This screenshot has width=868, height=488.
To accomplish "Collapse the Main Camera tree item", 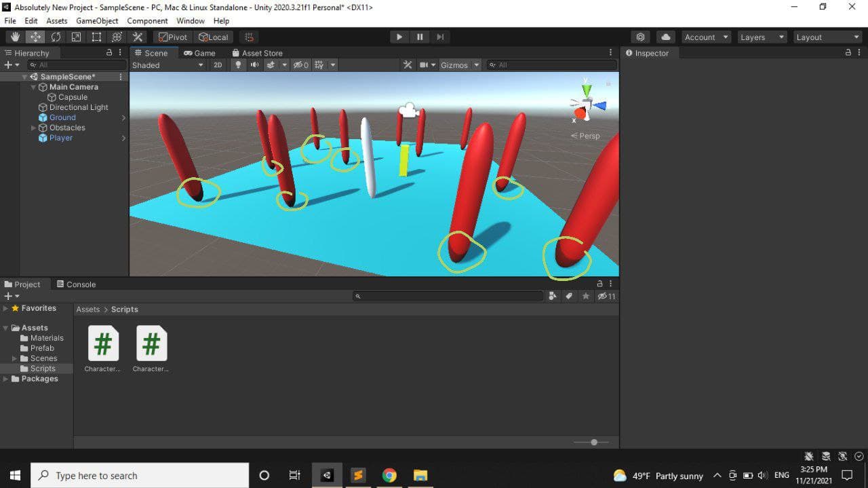I will 33,87.
